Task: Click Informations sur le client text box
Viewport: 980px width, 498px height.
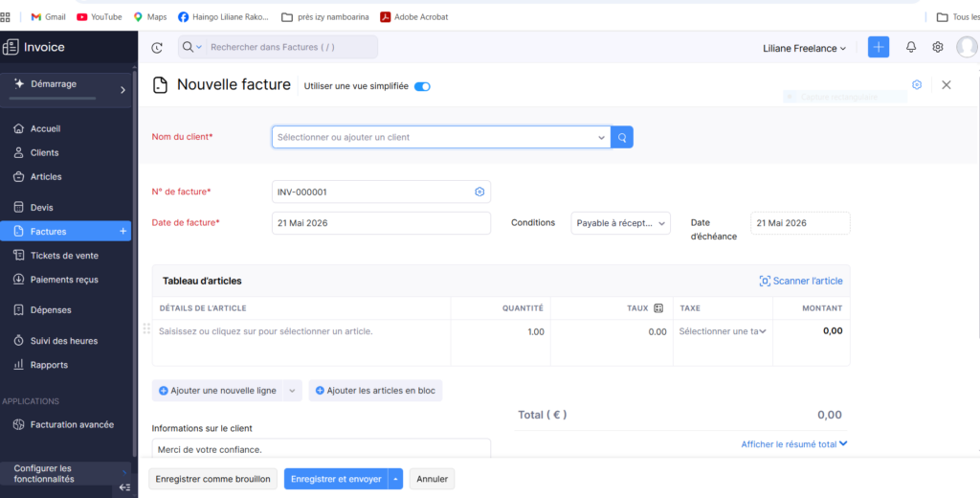Action: click(322, 448)
